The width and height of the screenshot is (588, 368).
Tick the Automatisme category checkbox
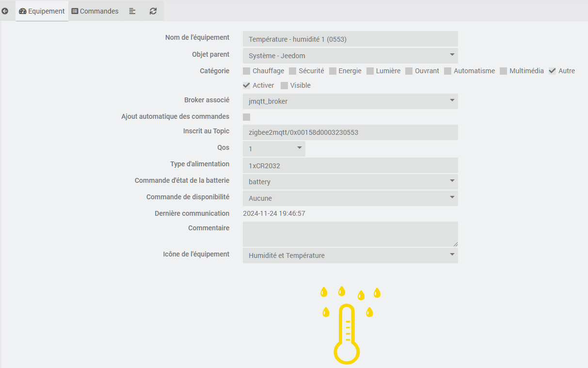(x=447, y=71)
